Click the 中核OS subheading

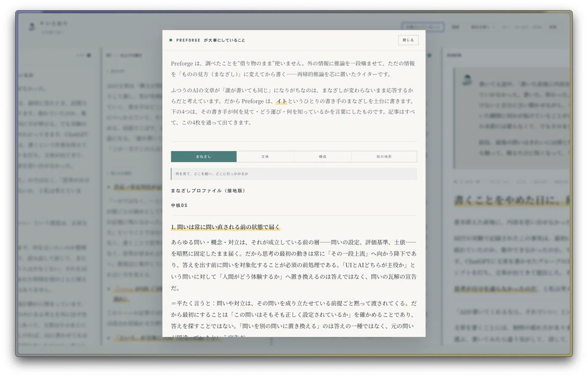[179, 205]
